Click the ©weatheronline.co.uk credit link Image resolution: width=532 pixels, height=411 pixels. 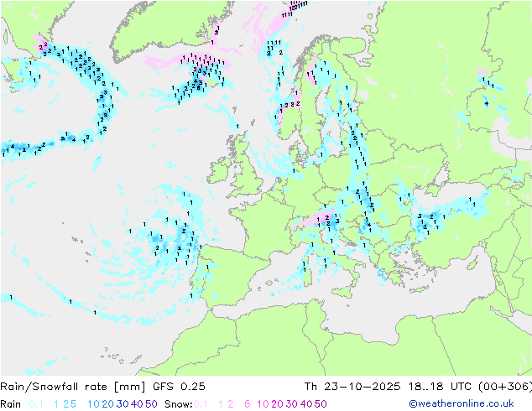[x=462, y=403]
